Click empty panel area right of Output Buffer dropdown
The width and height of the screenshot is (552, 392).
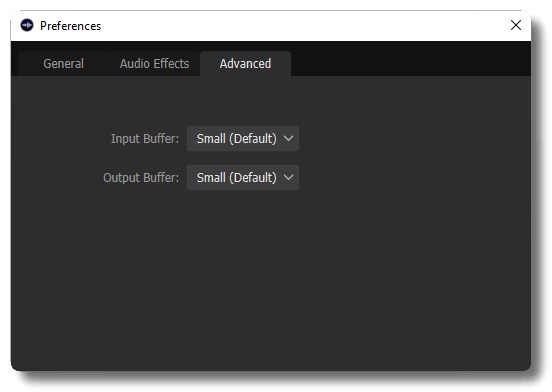tap(415, 178)
